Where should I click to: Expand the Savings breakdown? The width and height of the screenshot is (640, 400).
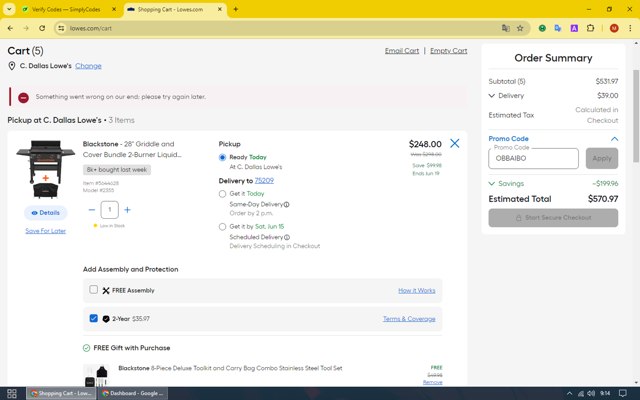[491, 184]
